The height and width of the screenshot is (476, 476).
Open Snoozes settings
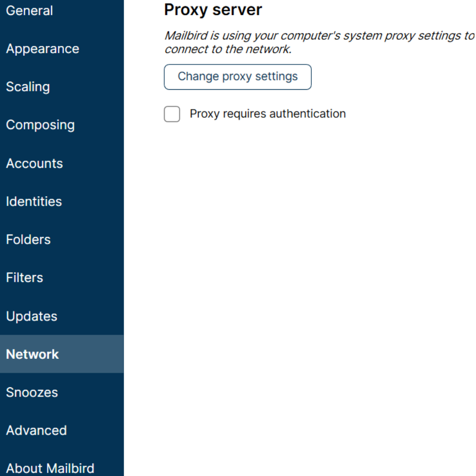[x=61, y=392]
